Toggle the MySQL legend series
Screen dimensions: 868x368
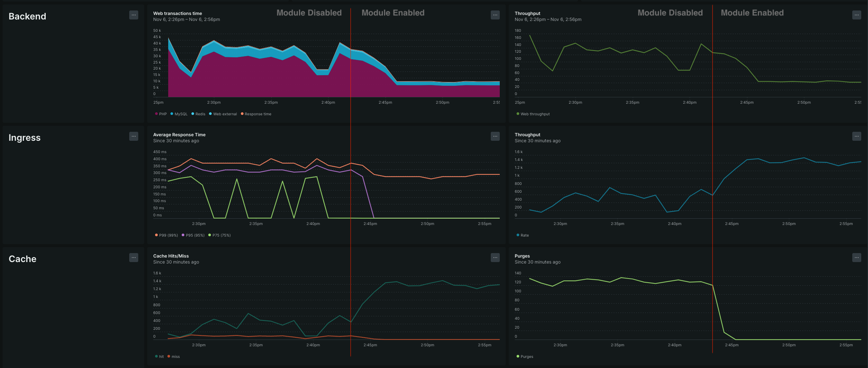pos(179,114)
